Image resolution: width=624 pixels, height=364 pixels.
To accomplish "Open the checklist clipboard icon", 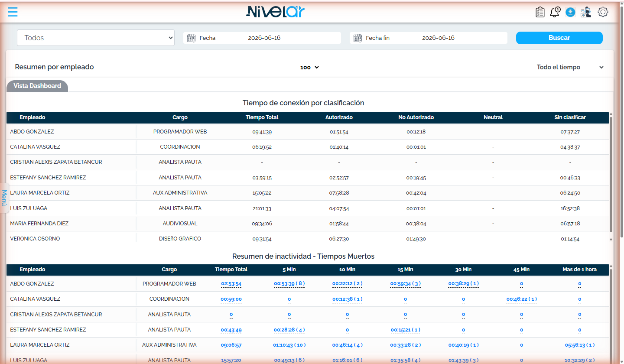I will (540, 12).
